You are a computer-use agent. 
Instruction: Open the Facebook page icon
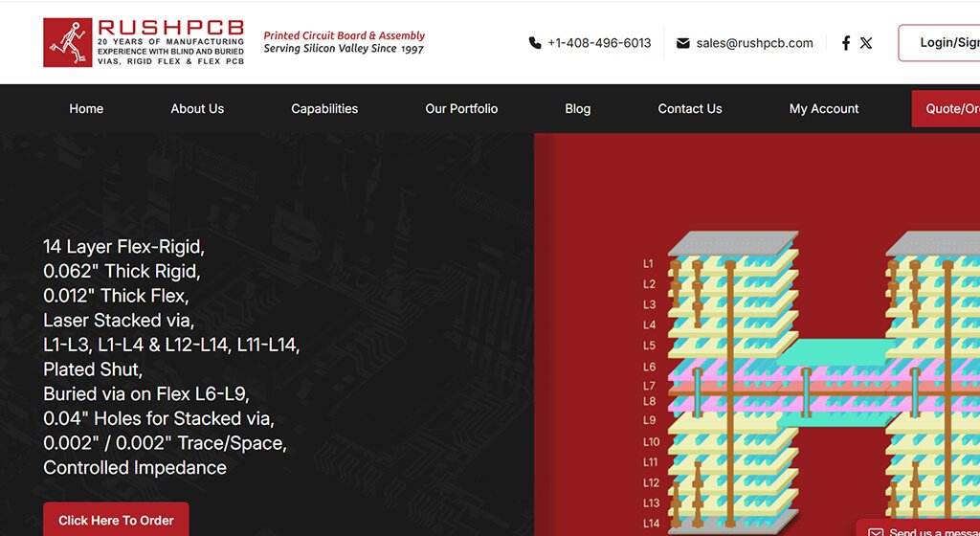coord(846,43)
